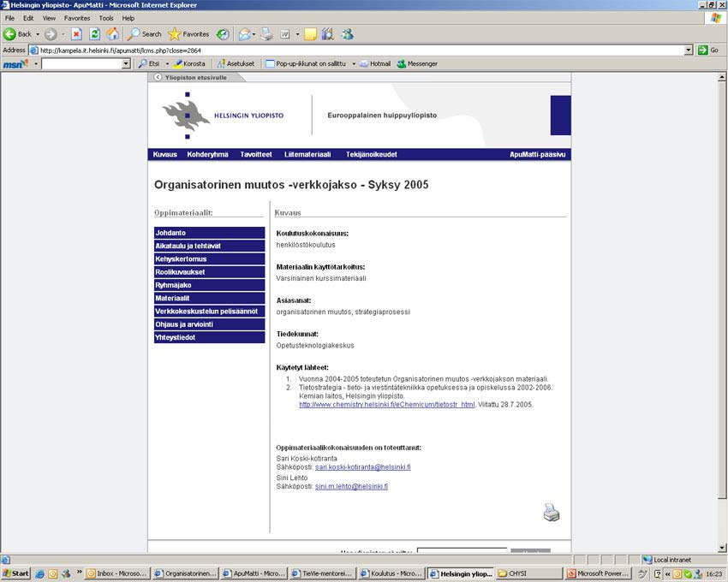Print the page from the browser toolbar
This screenshot has width=728, height=582.
[x=266, y=34]
